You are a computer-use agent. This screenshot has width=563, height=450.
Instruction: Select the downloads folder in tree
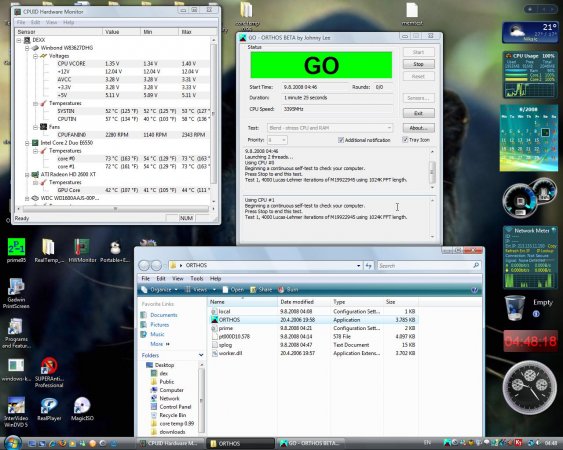point(172,432)
